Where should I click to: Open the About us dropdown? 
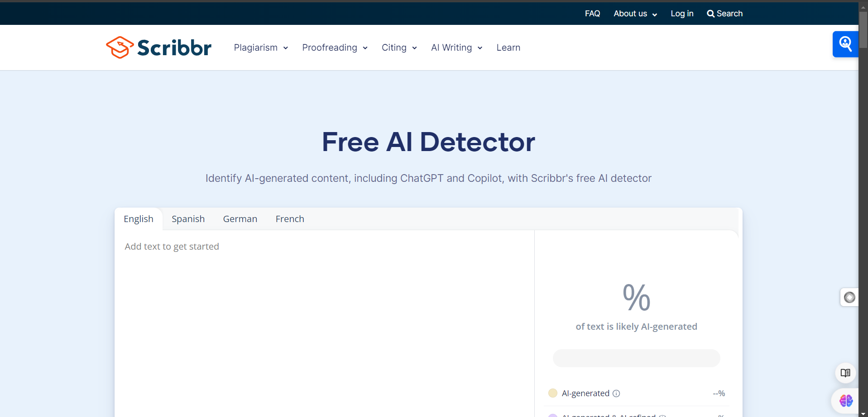pos(635,14)
